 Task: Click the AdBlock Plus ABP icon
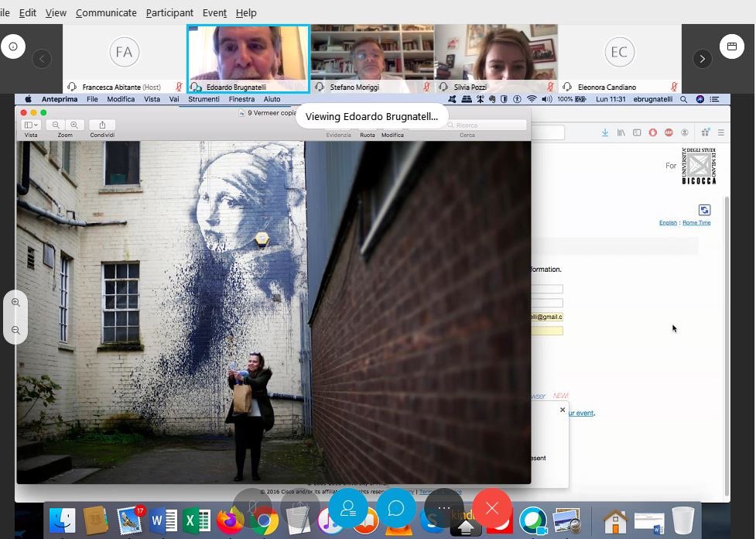(669, 132)
